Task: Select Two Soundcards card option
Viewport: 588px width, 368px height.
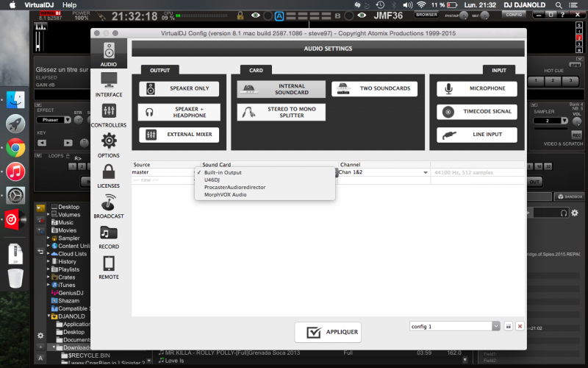Action: coord(375,89)
